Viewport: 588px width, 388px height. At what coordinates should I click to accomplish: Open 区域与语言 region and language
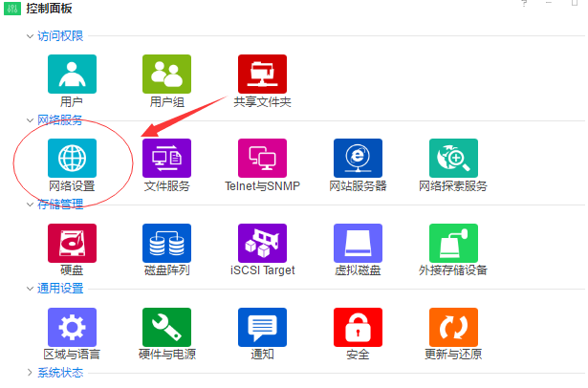pyautogui.click(x=72, y=327)
